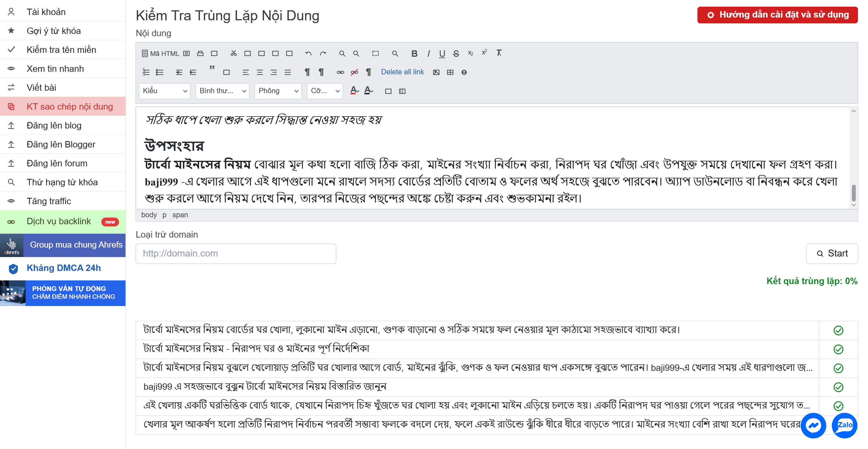Image resolution: width=868 pixels, height=449 pixels.
Task: Click the Show Blocks icon
Action: [x=402, y=91]
